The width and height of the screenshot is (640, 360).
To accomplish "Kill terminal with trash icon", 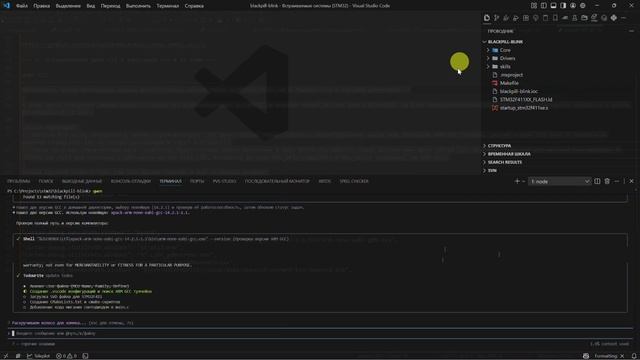I will [x=607, y=181].
